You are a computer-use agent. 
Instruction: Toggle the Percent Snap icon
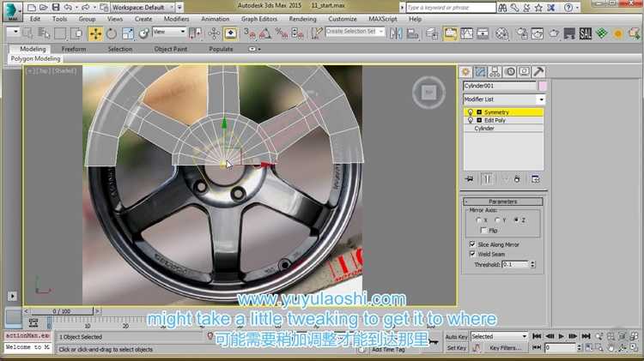coord(282,33)
